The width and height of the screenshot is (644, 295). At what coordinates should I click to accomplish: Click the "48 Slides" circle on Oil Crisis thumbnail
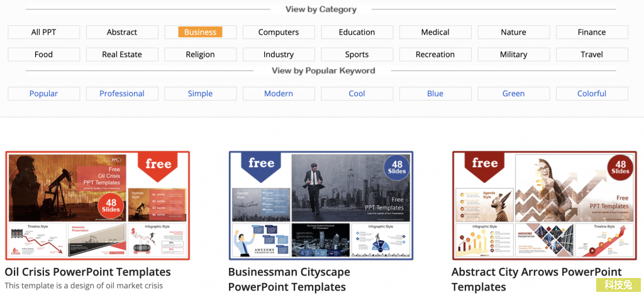click(111, 206)
